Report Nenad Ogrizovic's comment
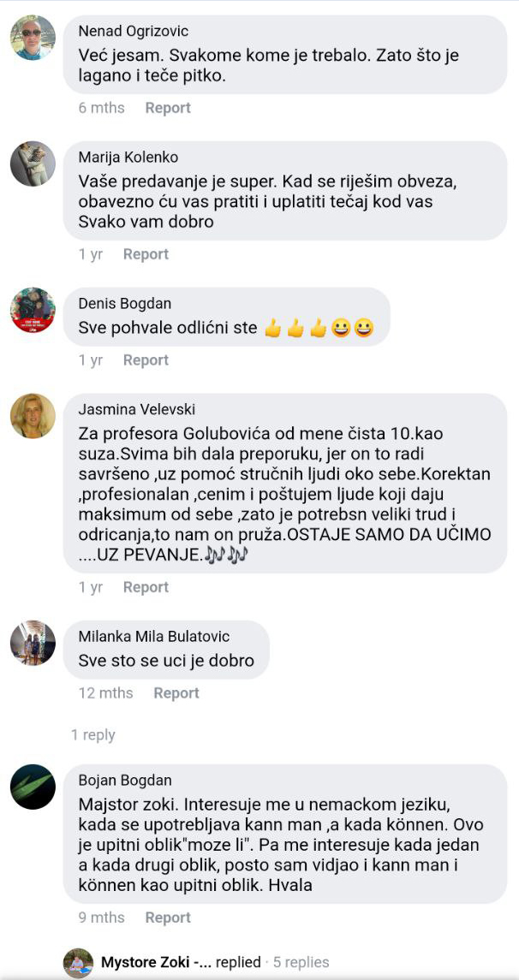 168,108
